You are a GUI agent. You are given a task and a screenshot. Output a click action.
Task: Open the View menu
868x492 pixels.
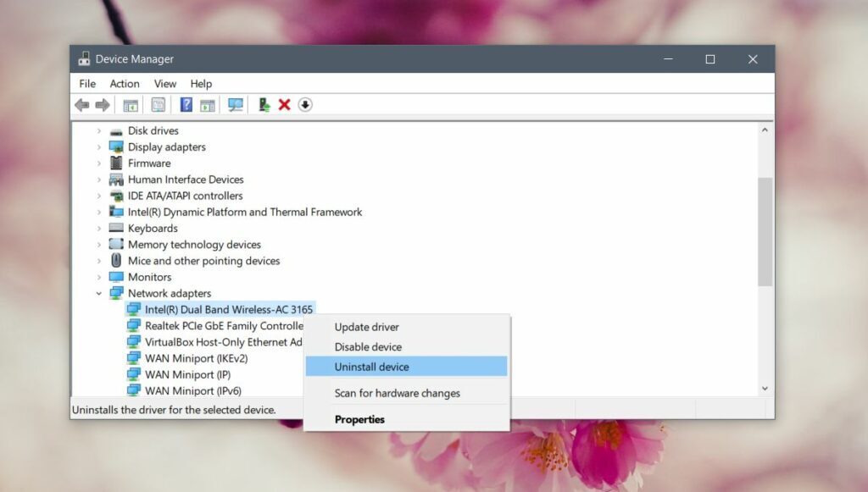point(164,83)
